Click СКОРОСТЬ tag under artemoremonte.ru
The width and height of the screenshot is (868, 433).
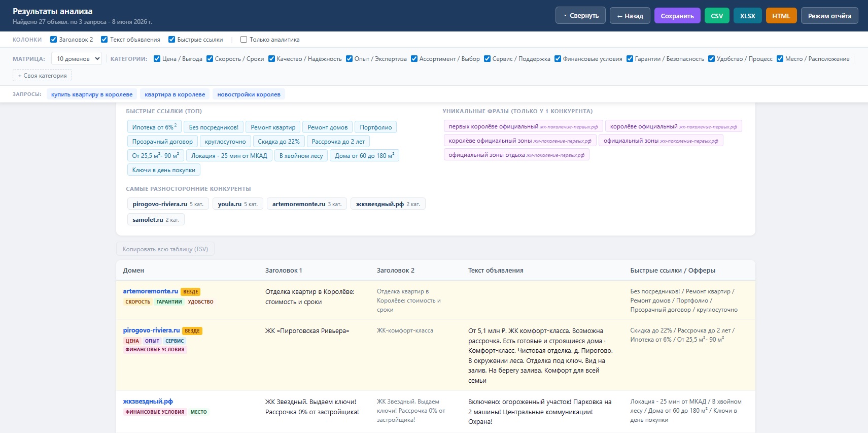point(137,302)
